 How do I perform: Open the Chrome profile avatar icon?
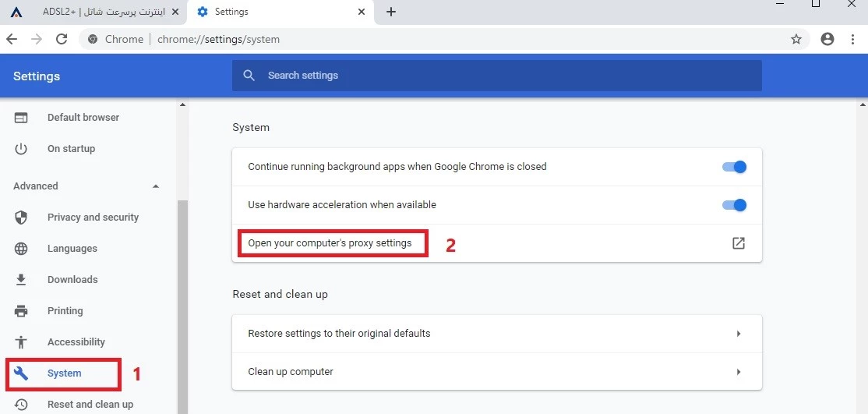click(827, 39)
